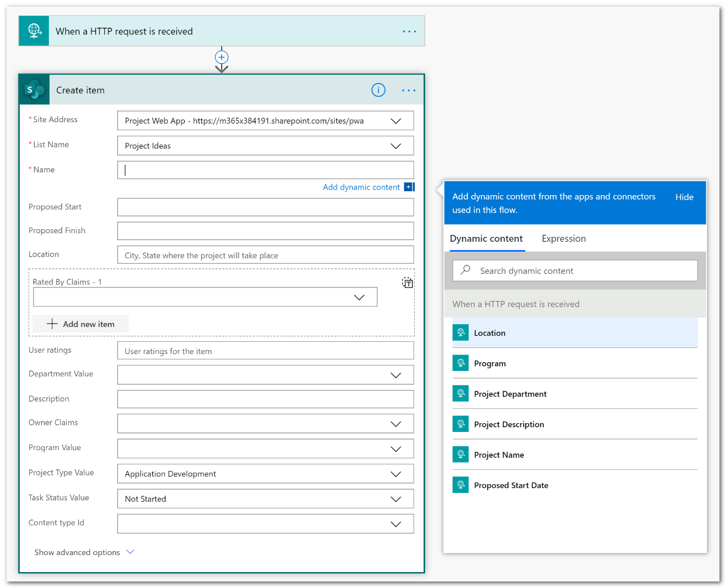Expand Show advanced options
Viewport: 726px width, 588px height.
point(84,552)
